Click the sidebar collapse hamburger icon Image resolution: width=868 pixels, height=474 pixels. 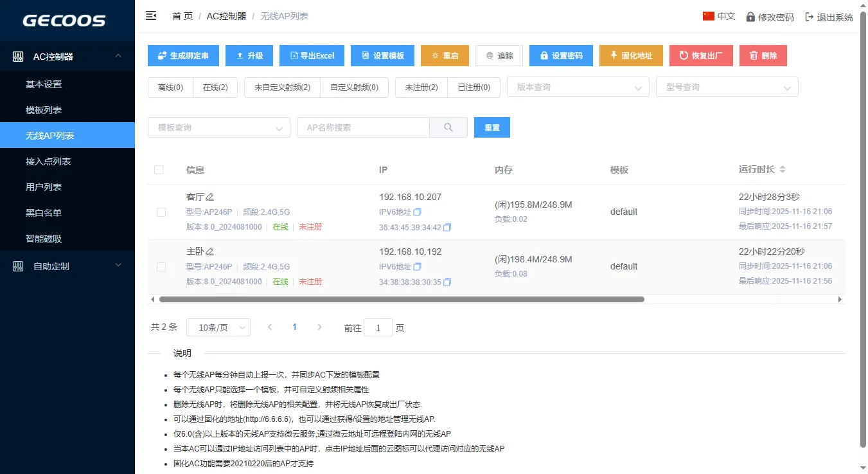pos(151,15)
